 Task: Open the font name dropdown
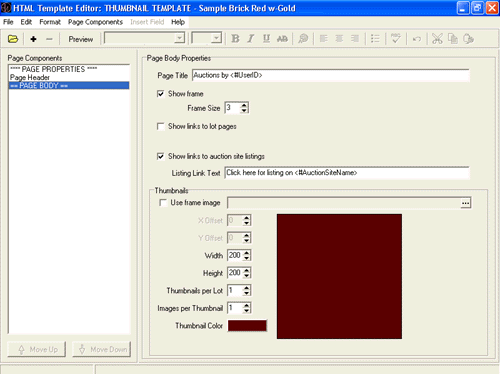coord(180,38)
